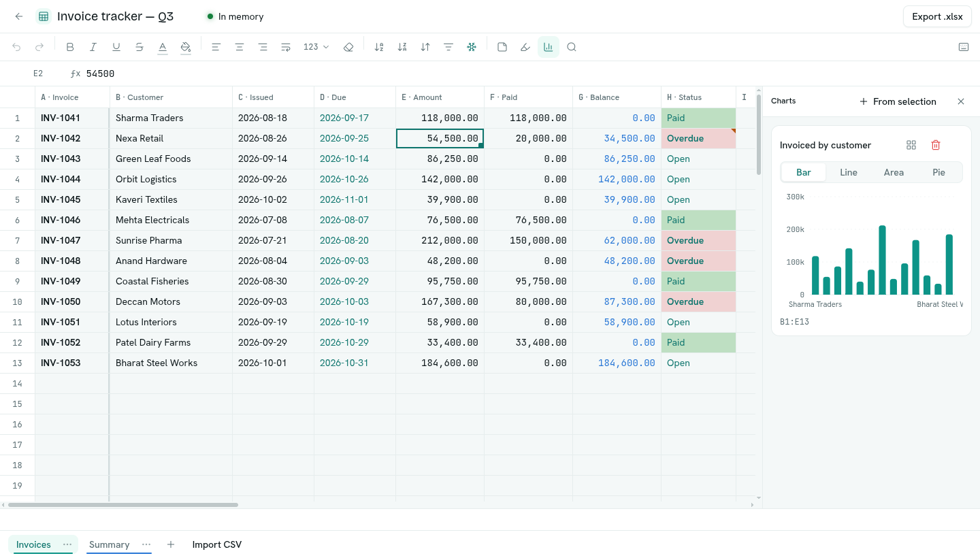Click the chart grid layout icon
This screenshot has width=980, height=558.
pyautogui.click(x=911, y=145)
